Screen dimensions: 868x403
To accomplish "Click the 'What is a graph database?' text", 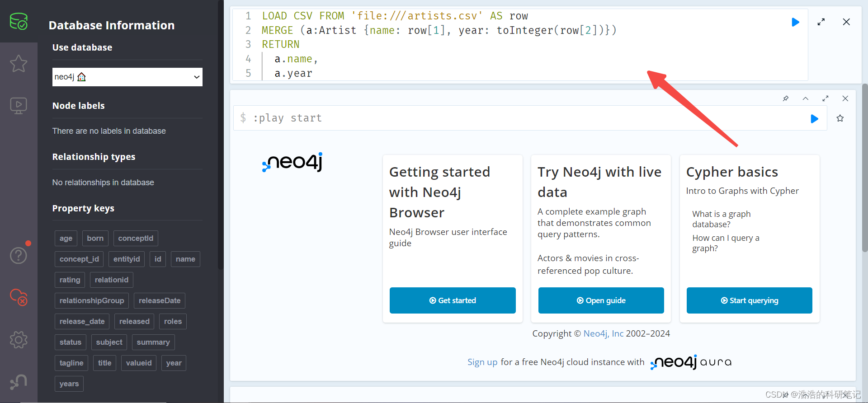I will [721, 219].
